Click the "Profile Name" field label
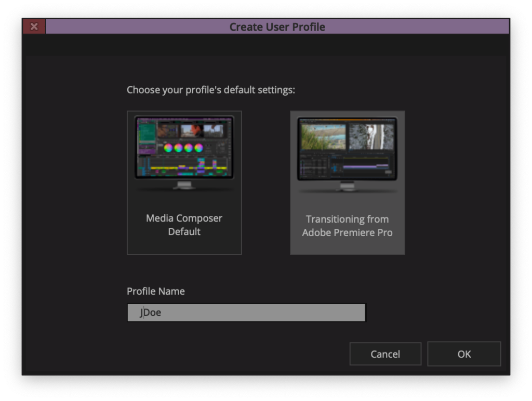Viewport: 532px width, 401px height. [156, 291]
